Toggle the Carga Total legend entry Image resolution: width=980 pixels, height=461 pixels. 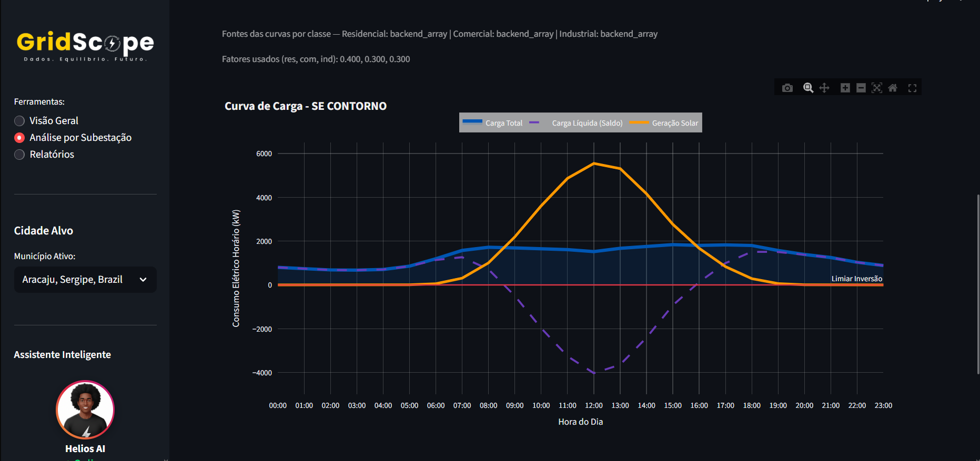(x=493, y=123)
